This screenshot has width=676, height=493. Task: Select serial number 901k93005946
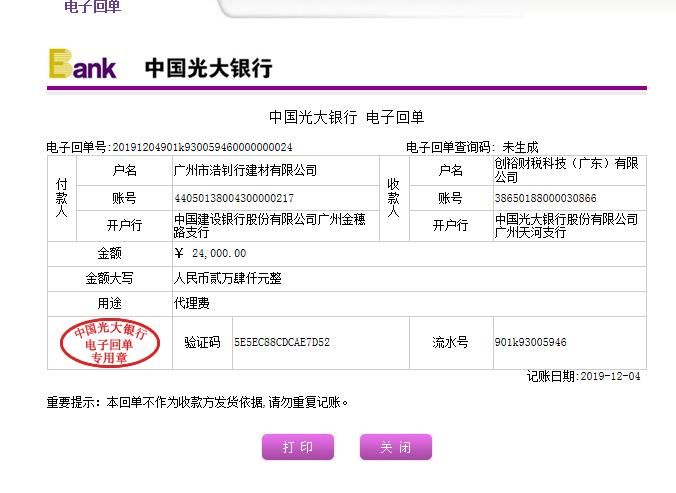pos(530,343)
